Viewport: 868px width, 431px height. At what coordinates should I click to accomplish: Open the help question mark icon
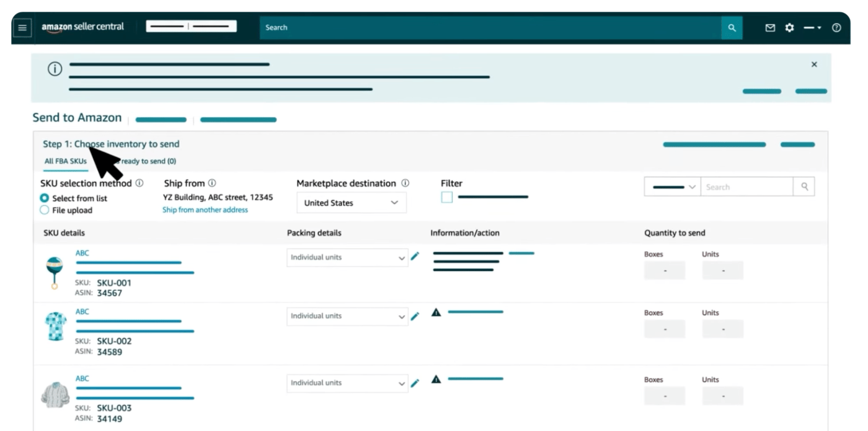[836, 28]
